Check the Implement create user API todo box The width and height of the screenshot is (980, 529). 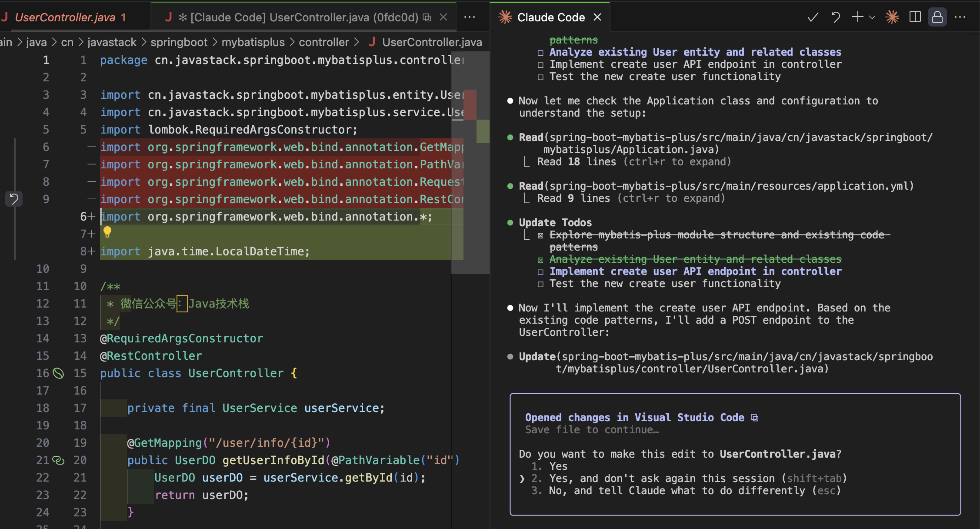[540, 272]
